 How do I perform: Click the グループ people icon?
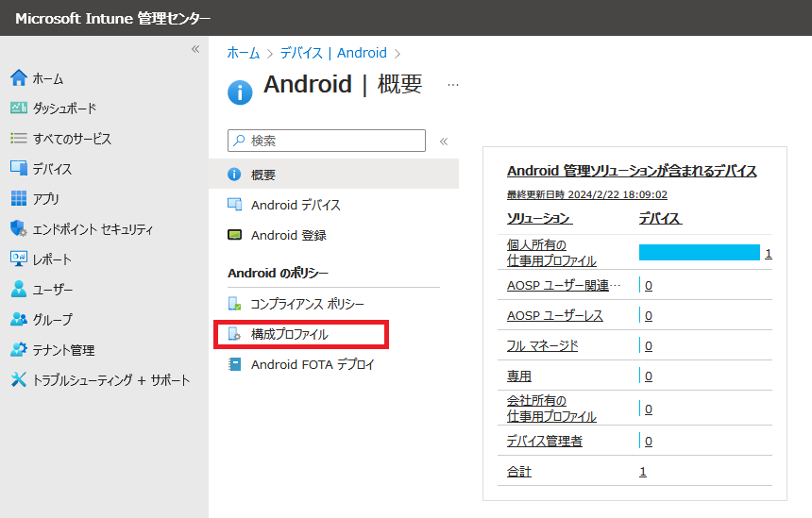pos(19,319)
